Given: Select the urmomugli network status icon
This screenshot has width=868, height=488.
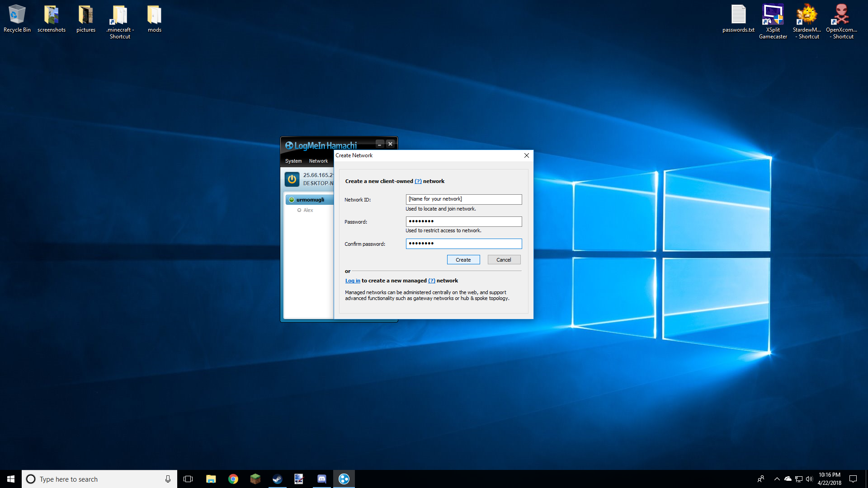Looking at the screenshot, I should [x=292, y=200].
